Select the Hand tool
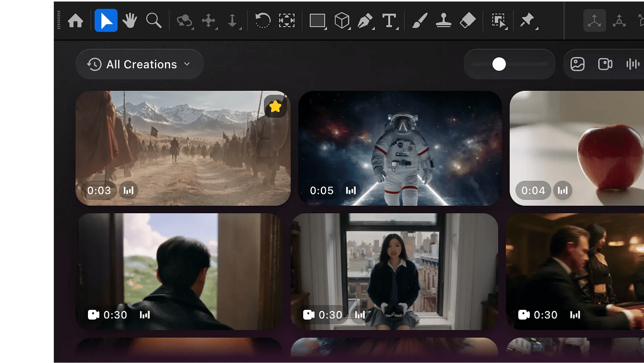Image resolution: width=644 pixels, height=363 pixels. 130,21
